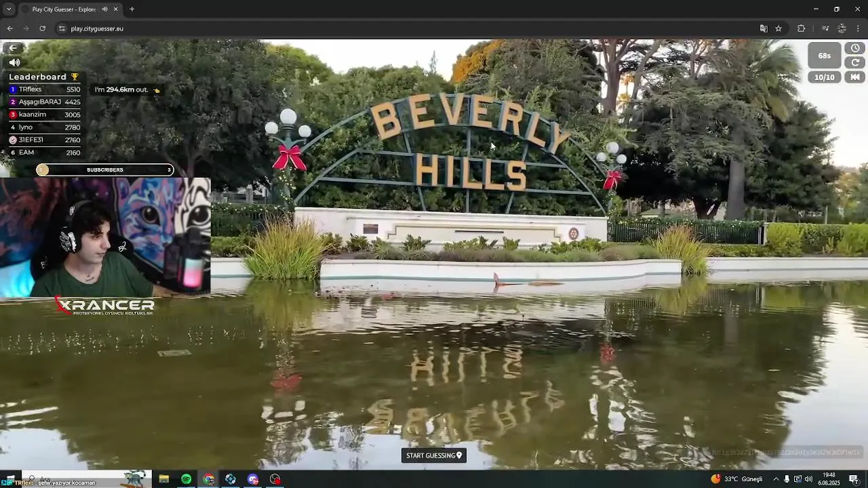The image size is (868, 488).
Task: Open File Explorer from taskbar
Action: click(163, 479)
